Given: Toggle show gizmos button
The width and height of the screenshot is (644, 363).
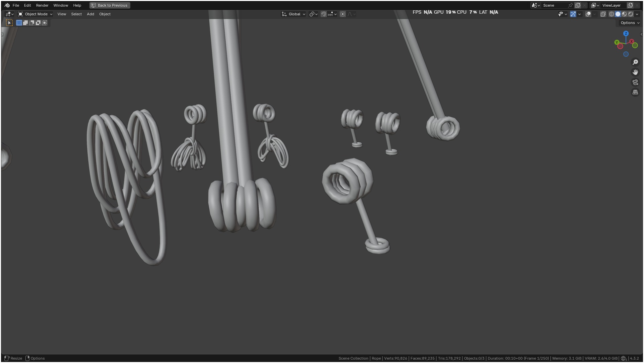Looking at the screenshot, I should 573,14.
